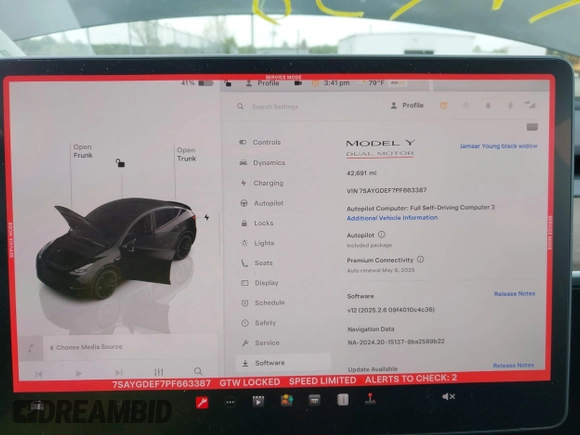Open the Autopilot settings menu
Screen dimensions: 580x435
coord(262,203)
